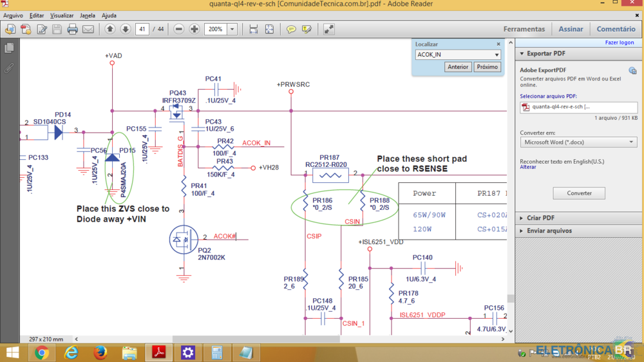Zoom out with the minus button

click(179, 29)
